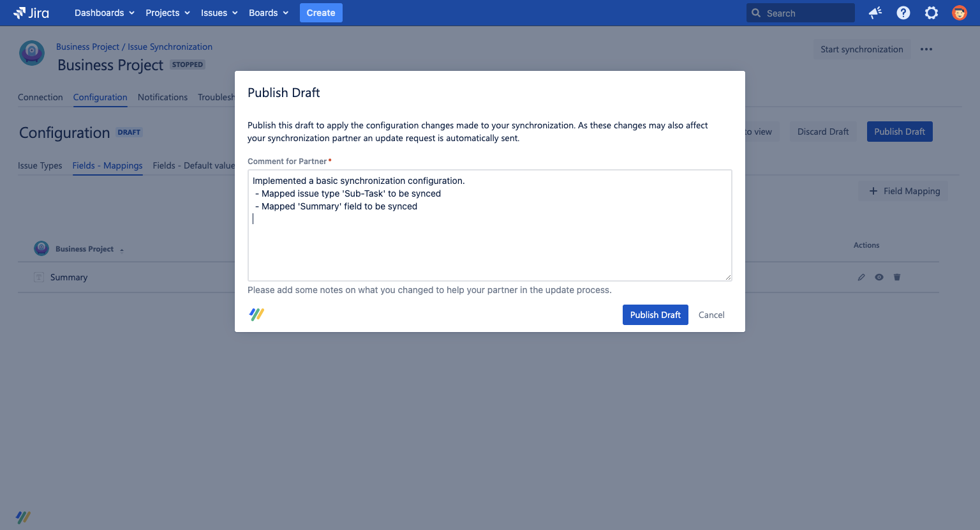Screen dimensions: 980x530
Task: Click the Exalate logo in the dialog
Action: tap(256, 314)
